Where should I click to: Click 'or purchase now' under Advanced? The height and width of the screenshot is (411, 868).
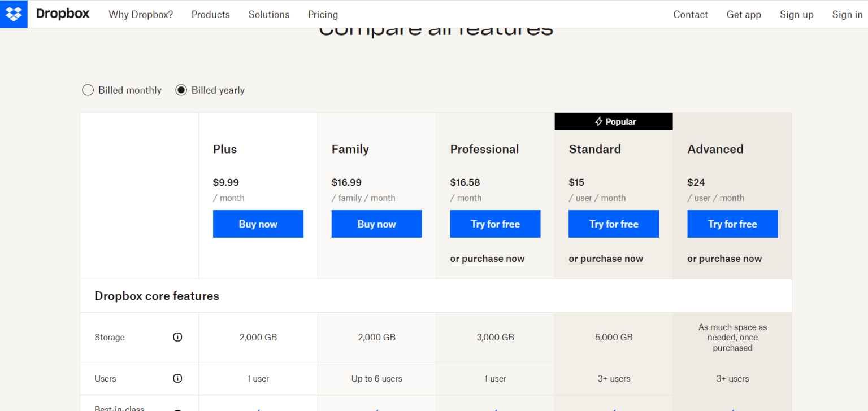(724, 259)
